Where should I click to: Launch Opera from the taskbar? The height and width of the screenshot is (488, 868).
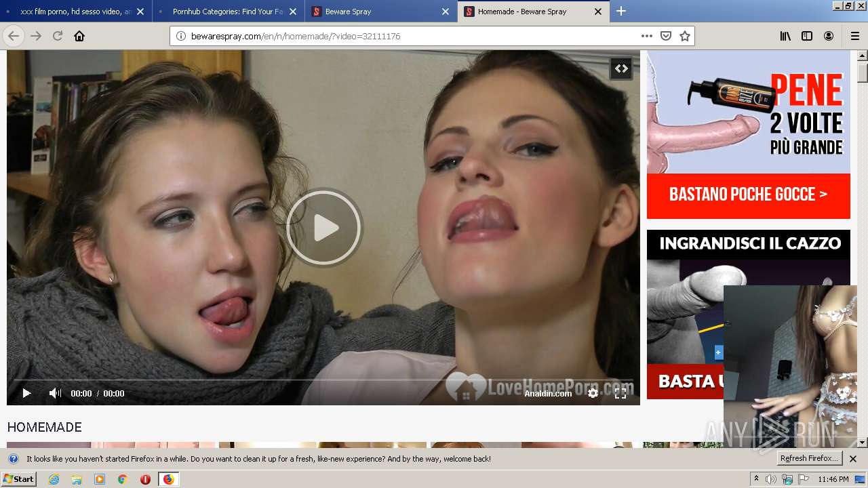[x=145, y=479]
